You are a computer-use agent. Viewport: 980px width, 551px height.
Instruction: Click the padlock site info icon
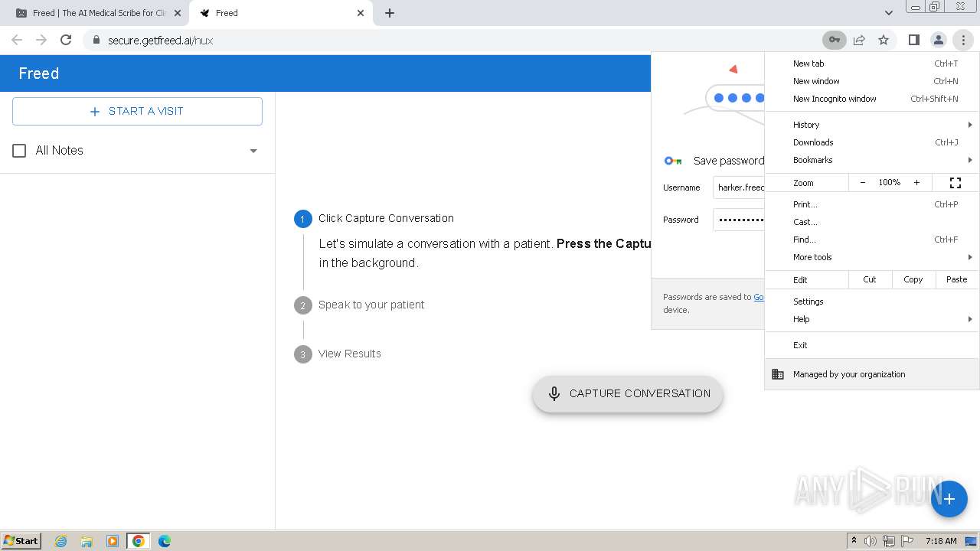pyautogui.click(x=96, y=40)
